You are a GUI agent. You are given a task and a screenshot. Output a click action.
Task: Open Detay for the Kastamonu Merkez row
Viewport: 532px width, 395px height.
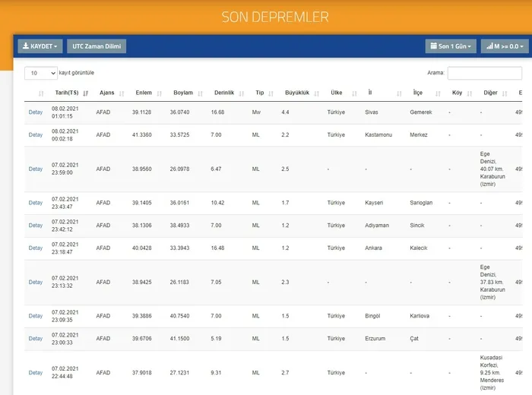(36, 134)
